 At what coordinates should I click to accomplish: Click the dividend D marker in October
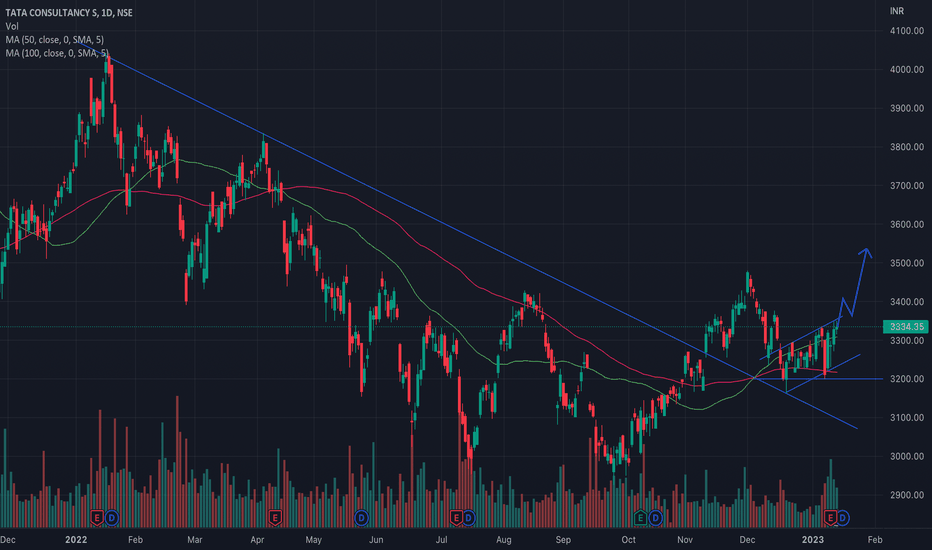pyautogui.click(x=655, y=518)
